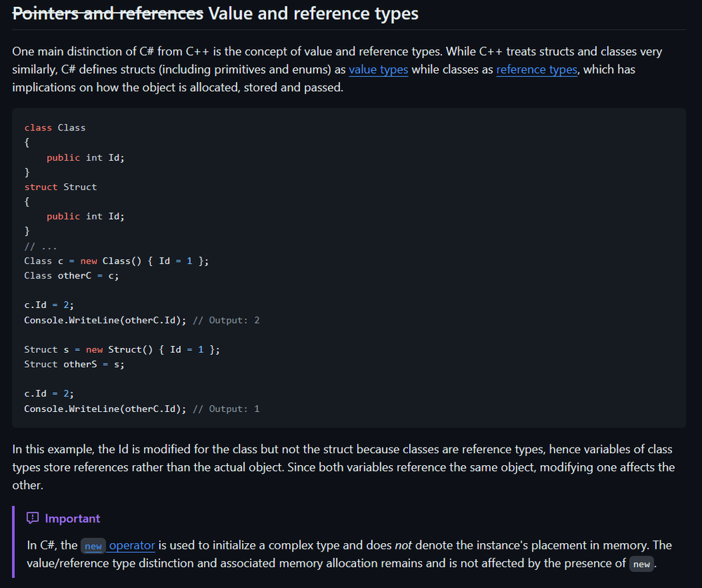Click the paragraph beginning "In this example"

point(343,467)
